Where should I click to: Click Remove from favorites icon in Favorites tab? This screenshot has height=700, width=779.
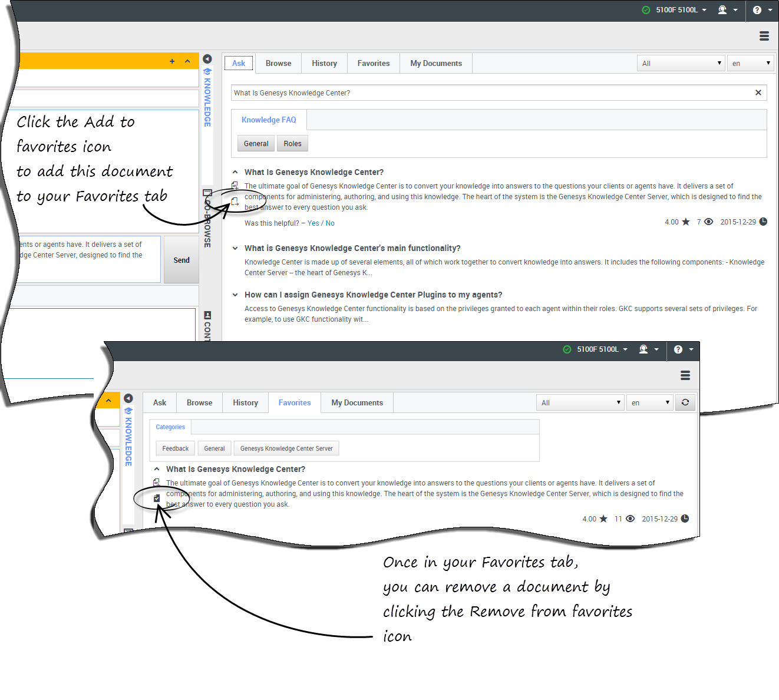pos(157,498)
